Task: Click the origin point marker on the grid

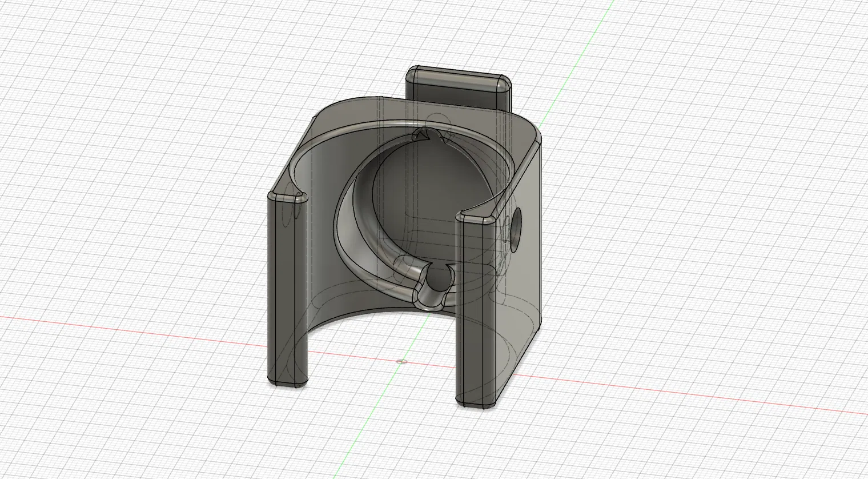Action: [x=401, y=361]
